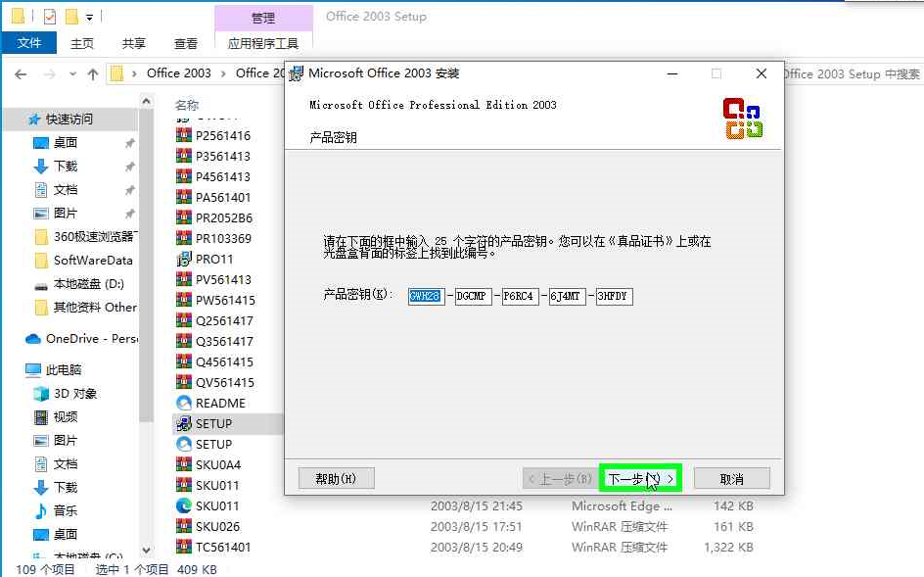The image size is (924, 577).
Task: Select the highlighted SETUP application icon
Action: [x=184, y=423]
